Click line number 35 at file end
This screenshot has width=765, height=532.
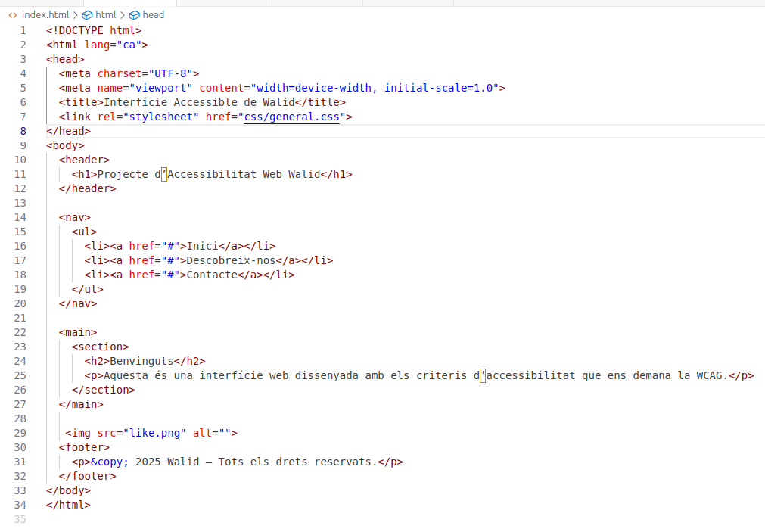point(20,520)
